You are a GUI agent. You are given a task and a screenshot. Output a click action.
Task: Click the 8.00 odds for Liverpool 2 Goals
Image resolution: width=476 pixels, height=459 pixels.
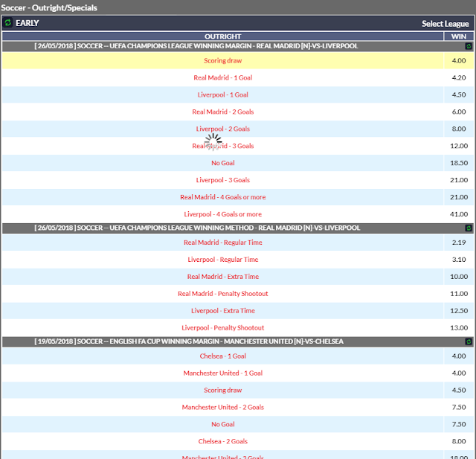[459, 129]
